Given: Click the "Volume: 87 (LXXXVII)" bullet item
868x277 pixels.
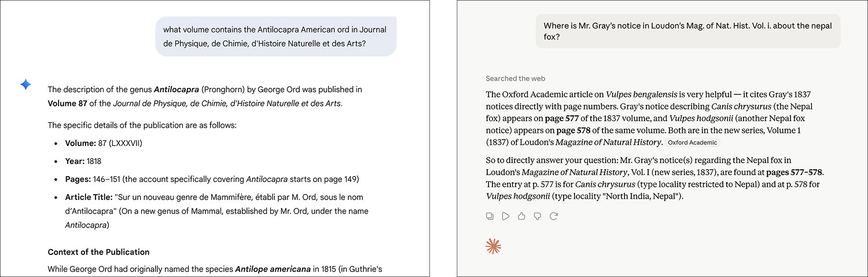Looking at the screenshot, I should [103, 143].
